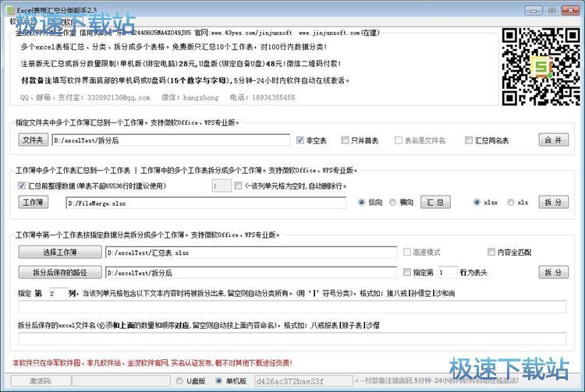Select the 纵向 radio option
Viewport: 585px width, 392px height.
(x=361, y=203)
